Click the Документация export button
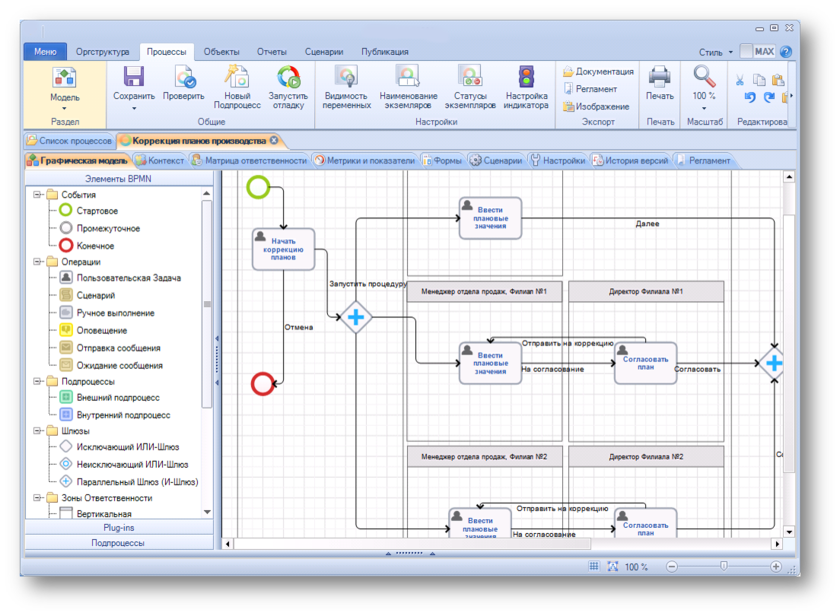This screenshot has height=616, width=840. (x=598, y=72)
